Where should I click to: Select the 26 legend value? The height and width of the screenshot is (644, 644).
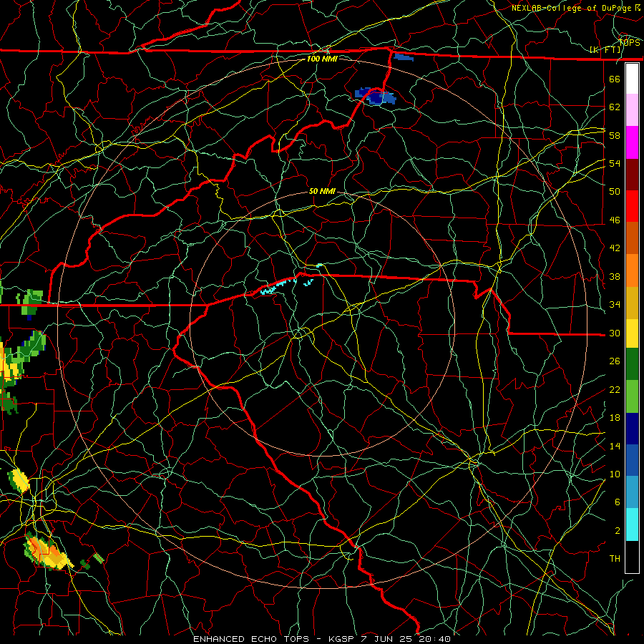tap(615, 361)
